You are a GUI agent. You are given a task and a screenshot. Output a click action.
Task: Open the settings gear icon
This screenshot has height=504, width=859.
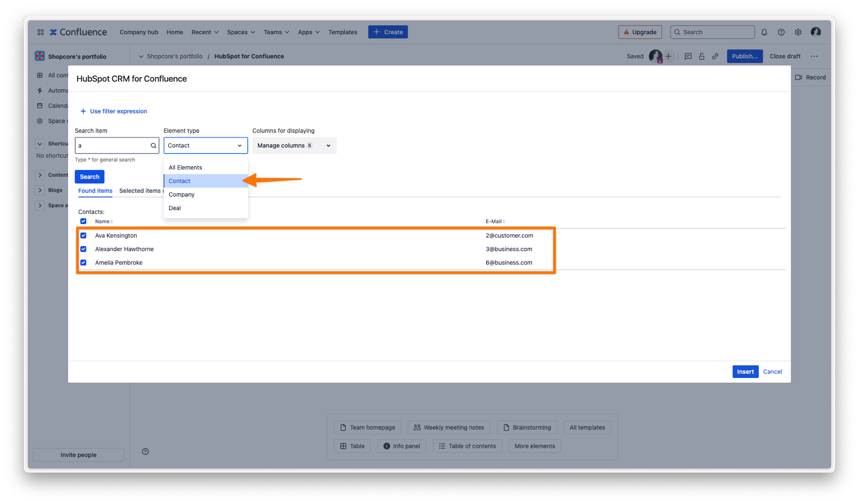click(x=798, y=32)
